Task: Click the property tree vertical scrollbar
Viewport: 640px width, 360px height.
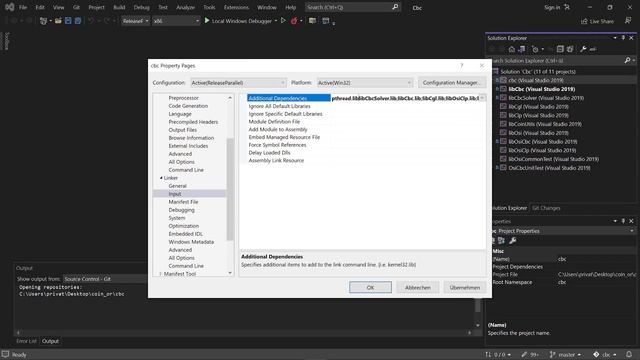Action: [x=230, y=189]
